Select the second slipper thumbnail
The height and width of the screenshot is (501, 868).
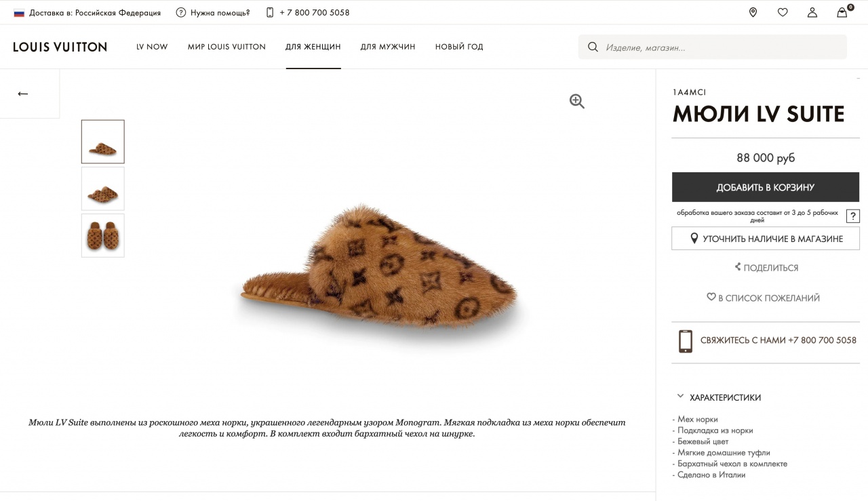[x=103, y=188]
